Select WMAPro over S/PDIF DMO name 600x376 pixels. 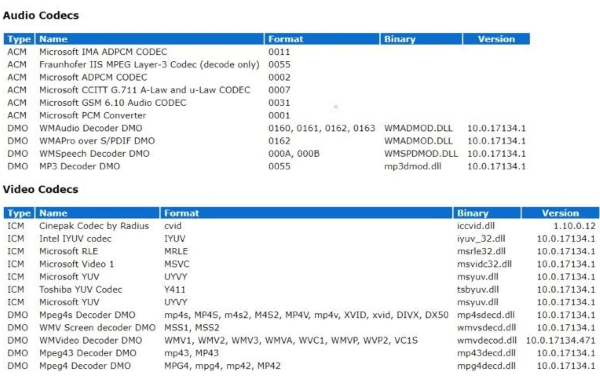[97, 141]
